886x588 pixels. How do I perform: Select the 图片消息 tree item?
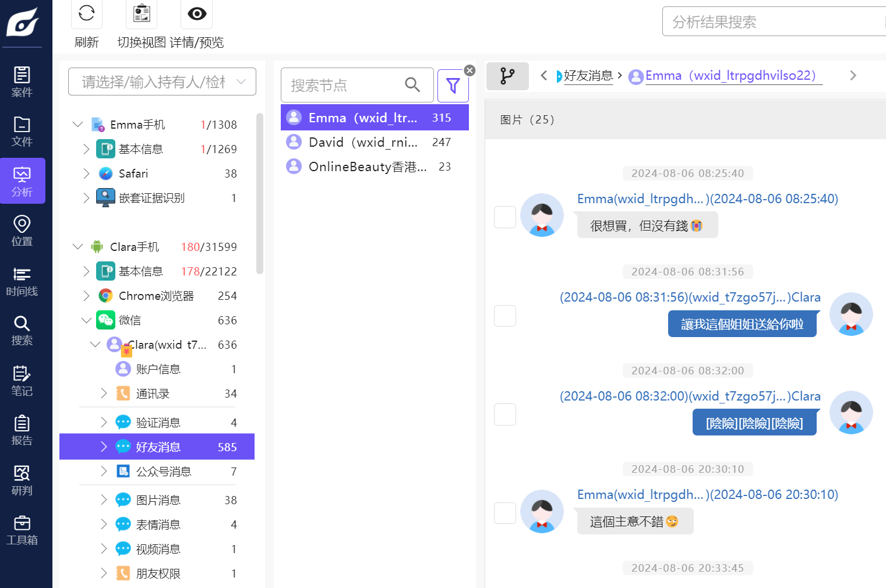(158, 500)
